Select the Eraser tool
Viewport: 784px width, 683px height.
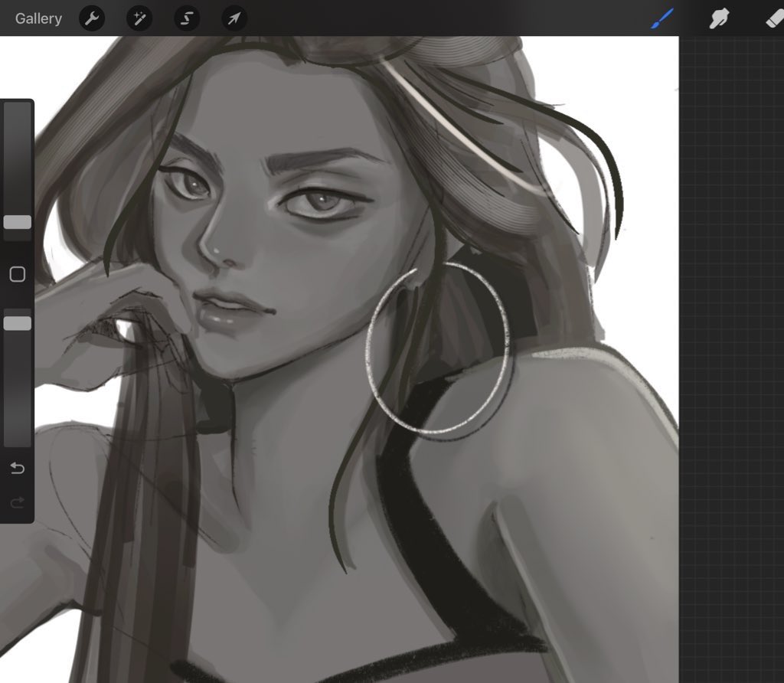(x=775, y=19)
